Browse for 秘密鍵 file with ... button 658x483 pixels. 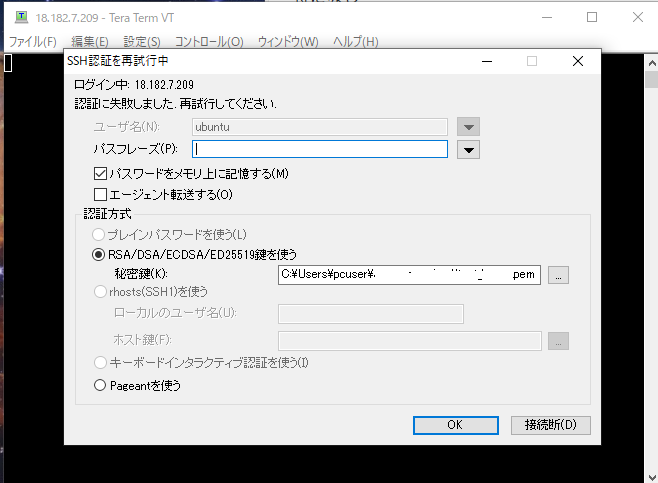click(558, 275)
